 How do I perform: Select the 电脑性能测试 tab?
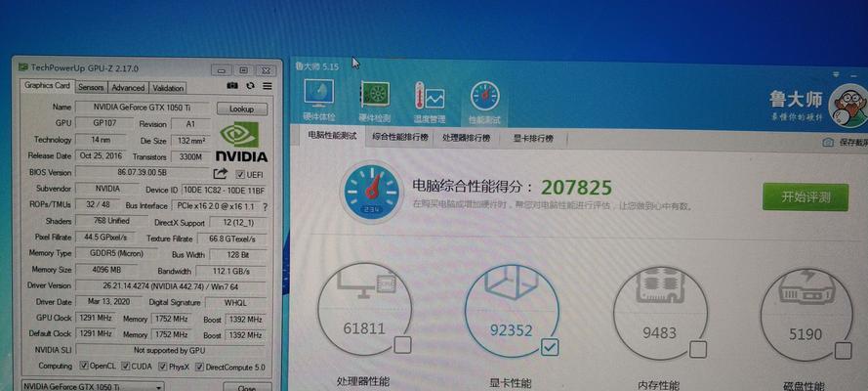coord(332,136)
